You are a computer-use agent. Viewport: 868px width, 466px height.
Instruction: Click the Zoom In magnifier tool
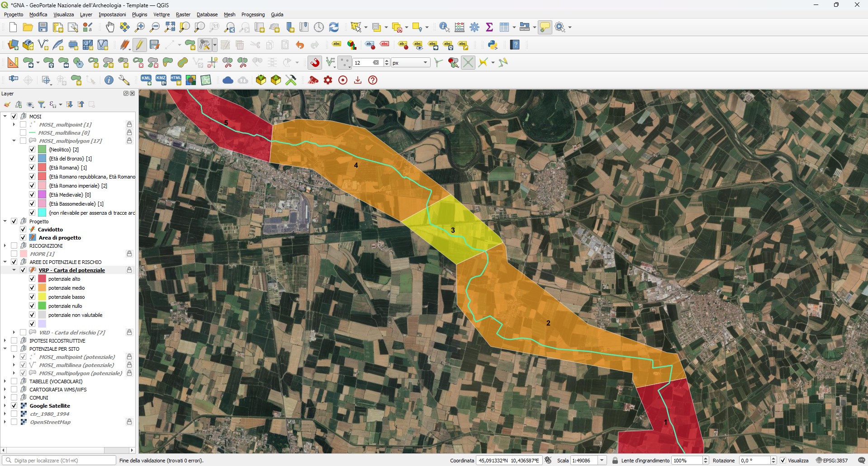pos(140,27)
